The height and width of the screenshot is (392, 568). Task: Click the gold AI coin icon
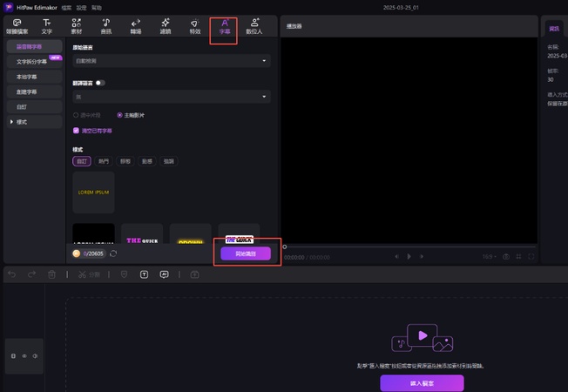coord(77,253)
